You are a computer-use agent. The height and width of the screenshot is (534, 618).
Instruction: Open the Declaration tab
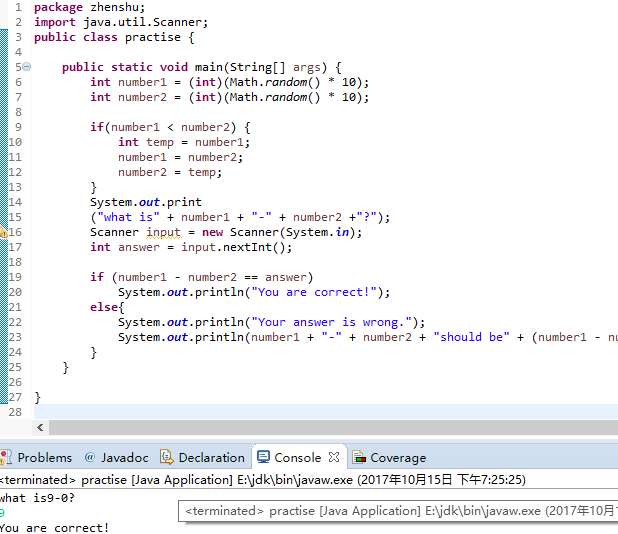click(203, 458)
